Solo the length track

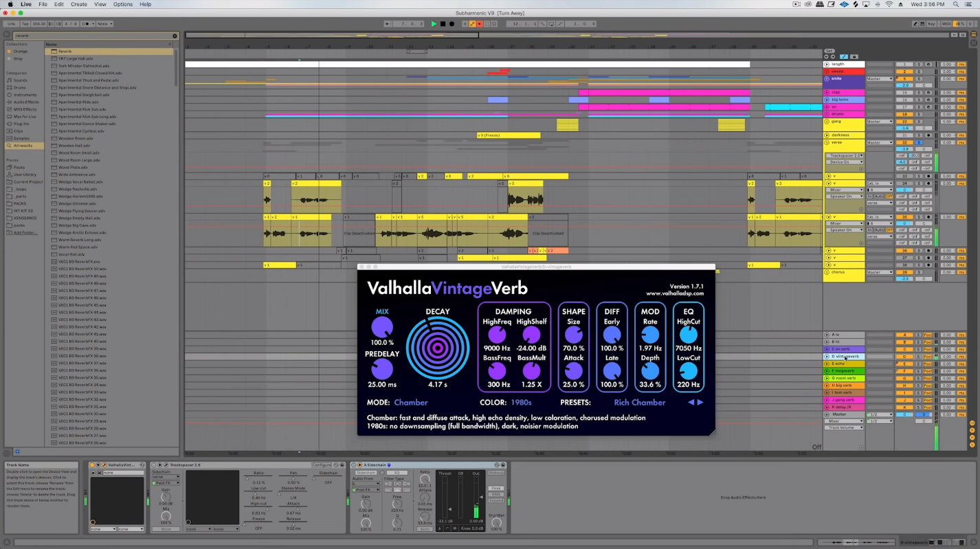click(917, 64)
